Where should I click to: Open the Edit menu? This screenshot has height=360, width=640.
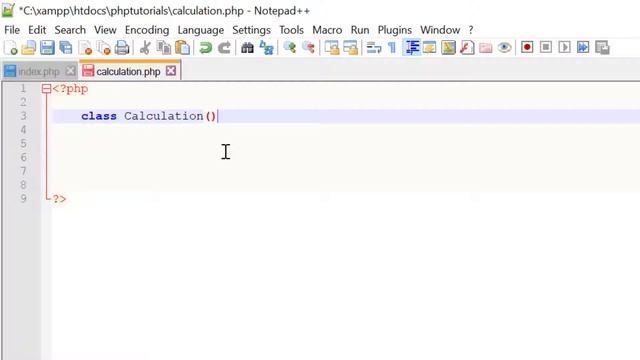pos(37,30)
